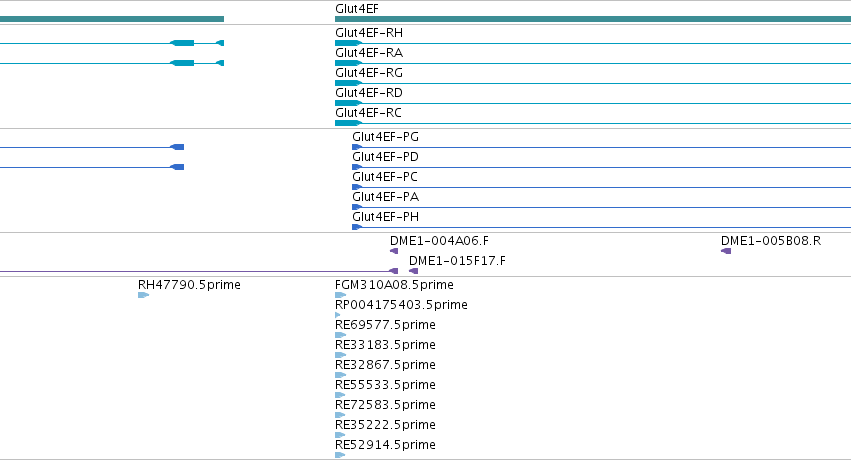This screenshot has height=460, width=851.
Task: Select the Glut4EF-PD protein label
Action: (385, 157)
